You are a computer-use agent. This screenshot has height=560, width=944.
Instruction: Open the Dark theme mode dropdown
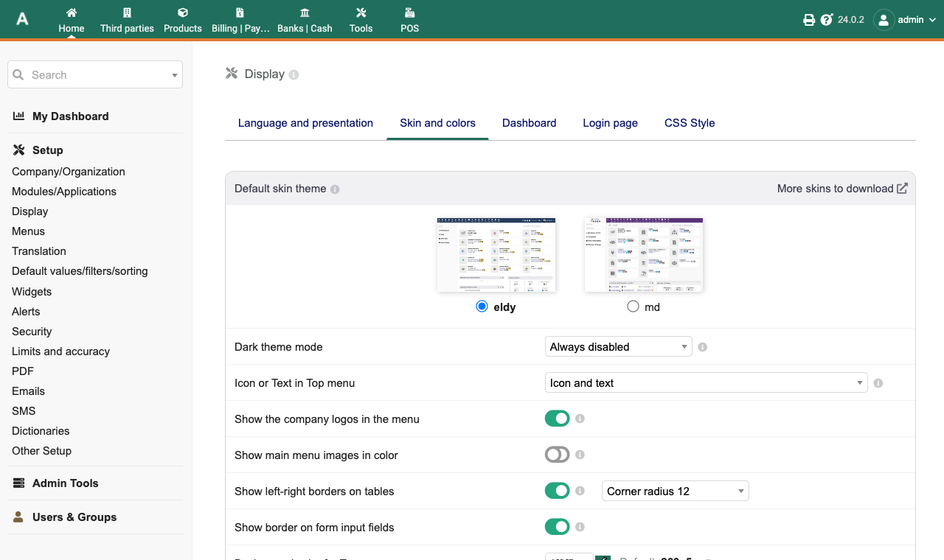coord(618,346)
